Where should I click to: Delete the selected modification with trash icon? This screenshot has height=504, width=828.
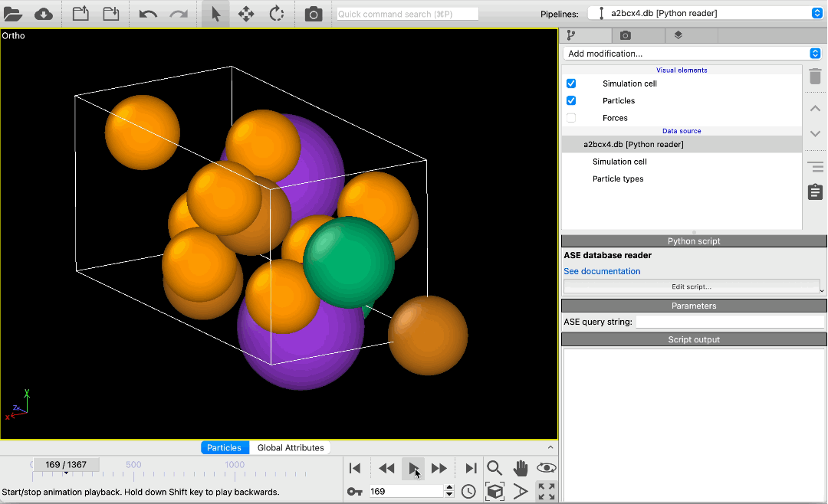click(815, 77)
